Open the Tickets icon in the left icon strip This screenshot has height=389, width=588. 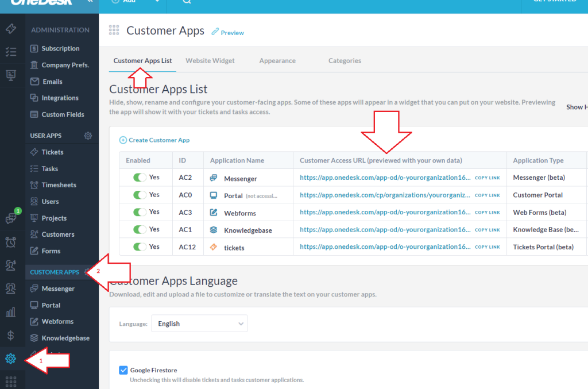pos(10,29)
